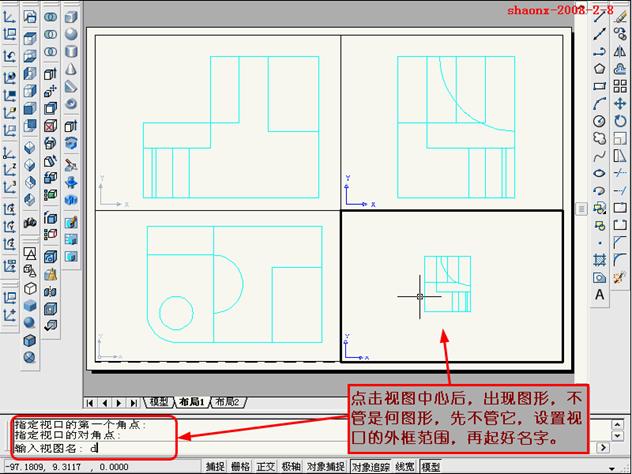This screenshot has width=632, height=474.
Task: Switch to the 模型 tab
Action: coord(158,402)
